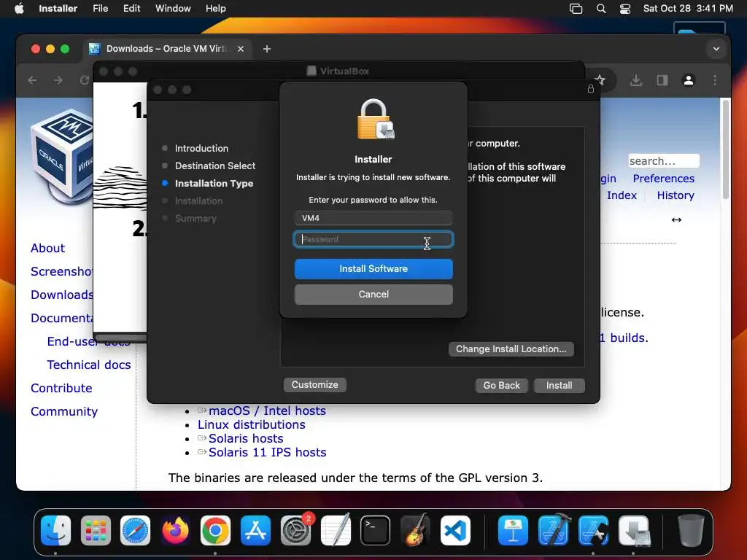Screen dimensions: 747x560
Task: Open Keynote from the Dock
Action: pos(513,531)
